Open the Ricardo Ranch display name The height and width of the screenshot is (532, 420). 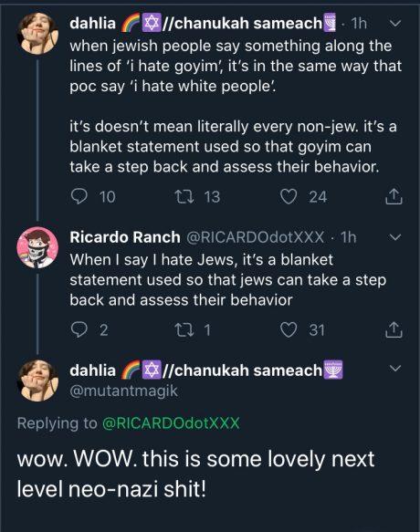point(125,237)
